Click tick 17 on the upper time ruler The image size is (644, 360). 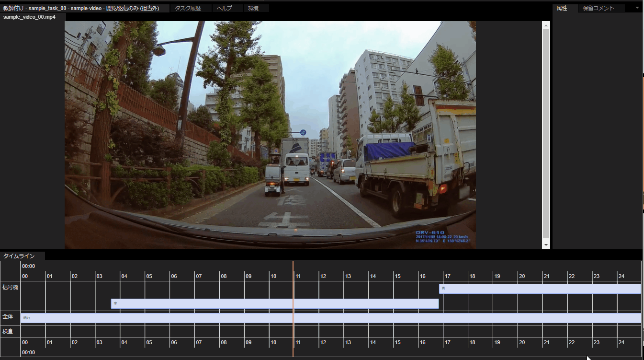pos(447,276)
